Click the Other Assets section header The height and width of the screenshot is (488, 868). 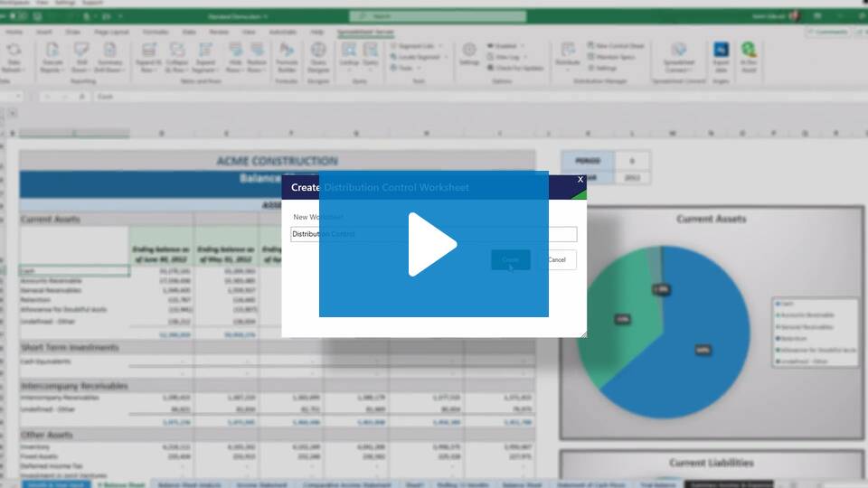pos(47,435)
